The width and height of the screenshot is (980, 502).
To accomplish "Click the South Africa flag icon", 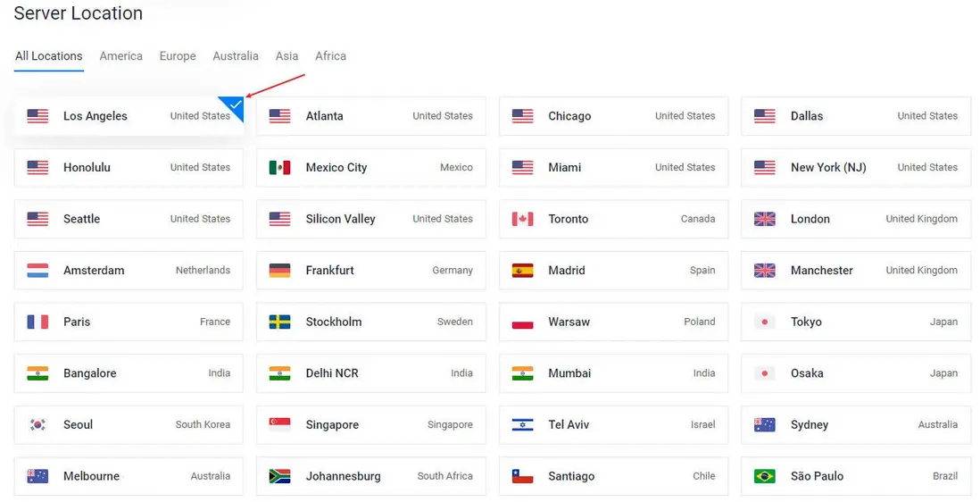I will pos(279,477).
